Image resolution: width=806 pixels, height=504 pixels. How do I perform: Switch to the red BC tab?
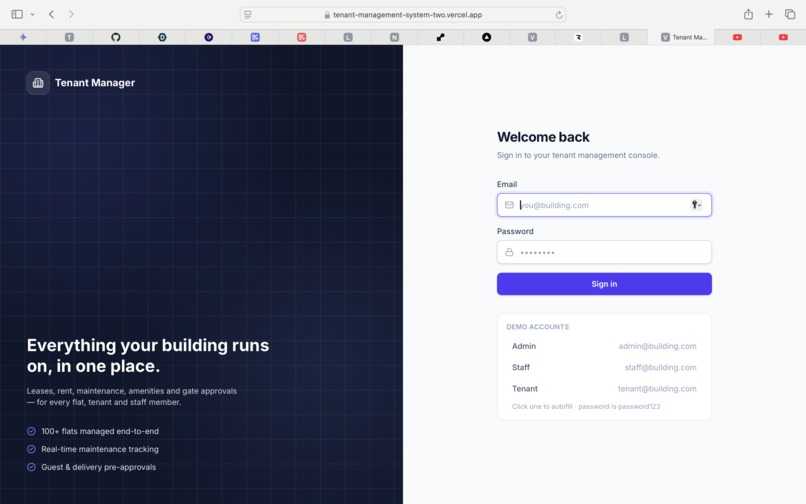coord(302,37)
